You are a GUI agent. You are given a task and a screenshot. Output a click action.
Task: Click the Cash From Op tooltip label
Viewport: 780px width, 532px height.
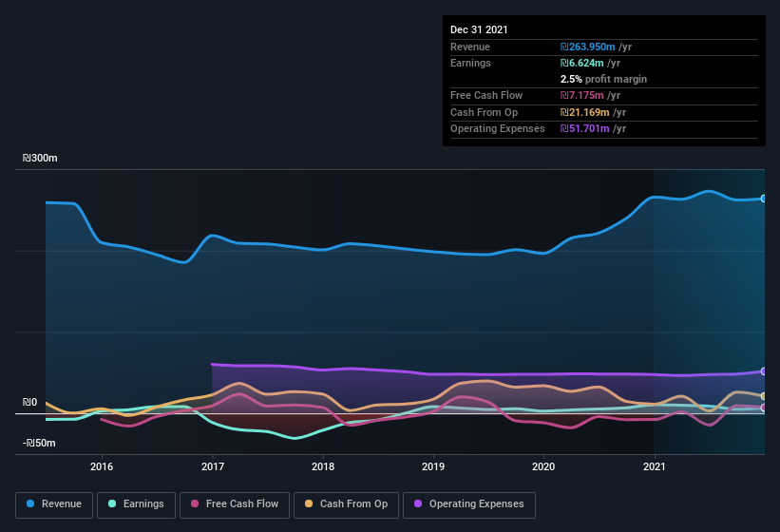click(x=484, y=112)
